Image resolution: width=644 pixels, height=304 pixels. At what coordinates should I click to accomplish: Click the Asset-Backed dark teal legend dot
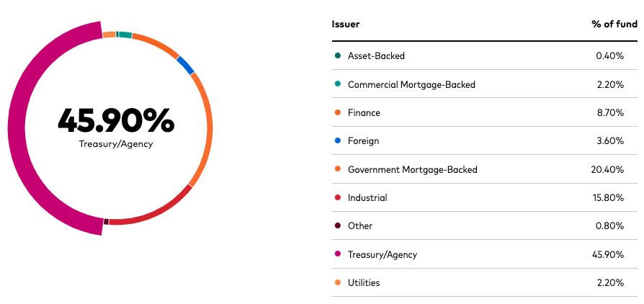[338, 55]
